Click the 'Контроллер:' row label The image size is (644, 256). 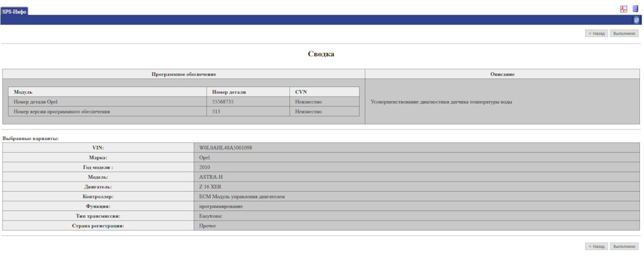tap(98, 196)
